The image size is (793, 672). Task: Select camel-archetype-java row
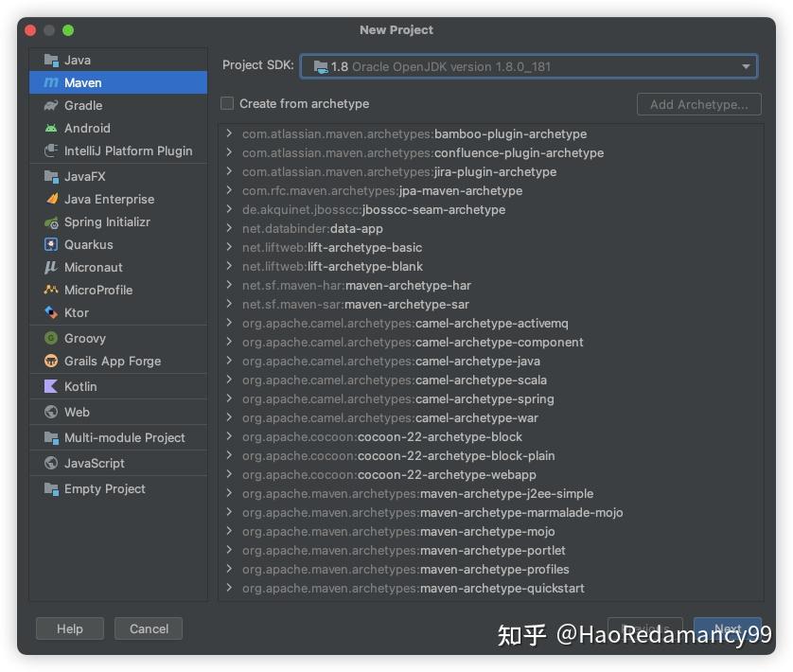(490, 362)
